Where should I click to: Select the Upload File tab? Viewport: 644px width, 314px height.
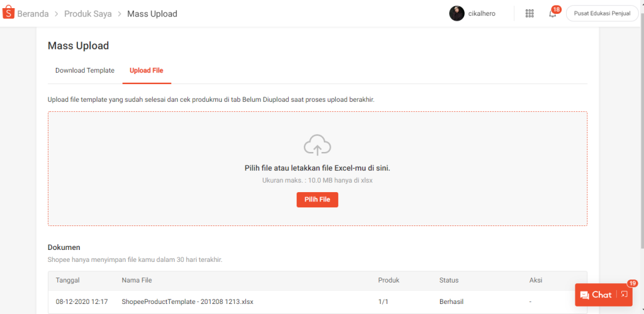click(x=147, y=70)
